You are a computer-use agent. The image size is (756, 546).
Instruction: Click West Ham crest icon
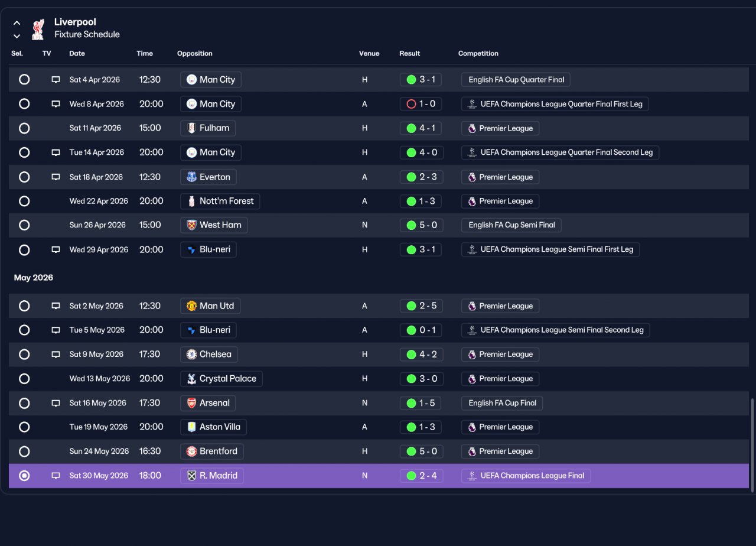191,225
